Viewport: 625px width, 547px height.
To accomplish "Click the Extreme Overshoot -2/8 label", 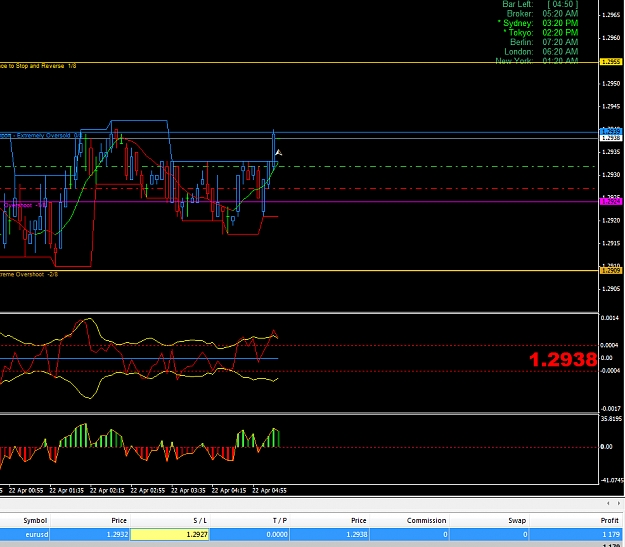I will tap(29, 274).
